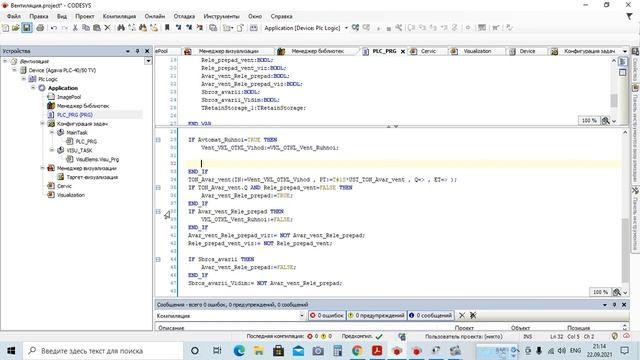Click the Stop square toolbar icon

(389, 28)
